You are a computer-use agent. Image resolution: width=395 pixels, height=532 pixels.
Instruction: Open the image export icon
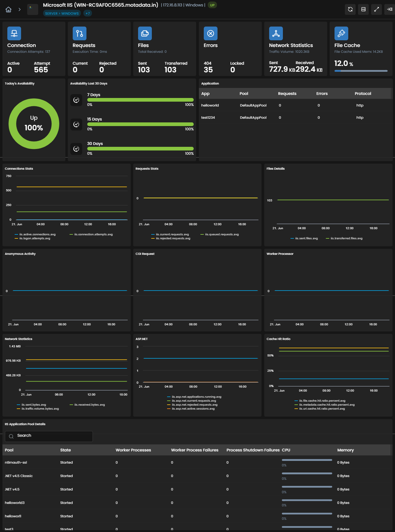tap(363, 9)
